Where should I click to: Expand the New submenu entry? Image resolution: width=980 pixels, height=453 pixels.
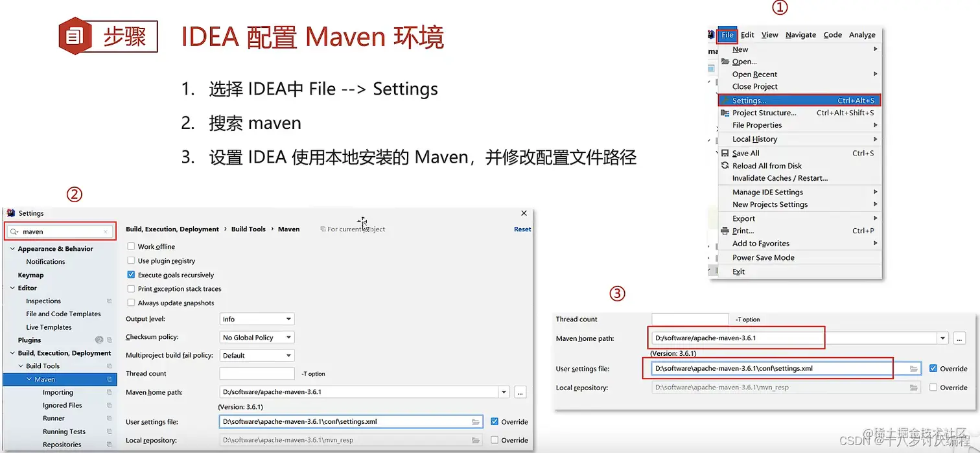click(x=800, y=49)
